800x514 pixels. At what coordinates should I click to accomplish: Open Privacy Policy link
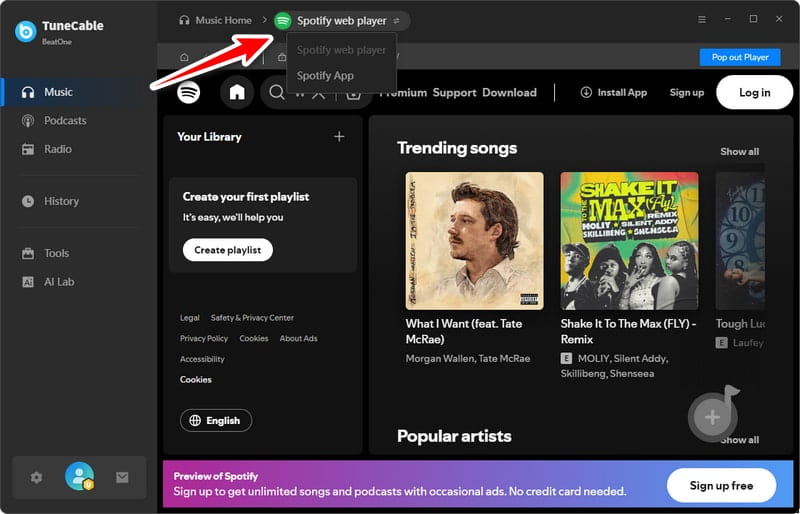pos(204,338)
